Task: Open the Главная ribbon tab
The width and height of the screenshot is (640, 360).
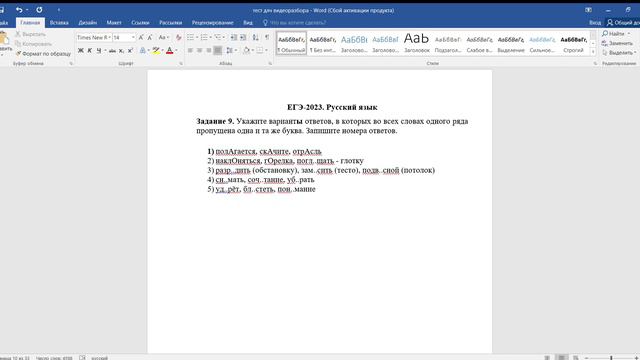Action: pyautogui.click(x=30, y=23)
